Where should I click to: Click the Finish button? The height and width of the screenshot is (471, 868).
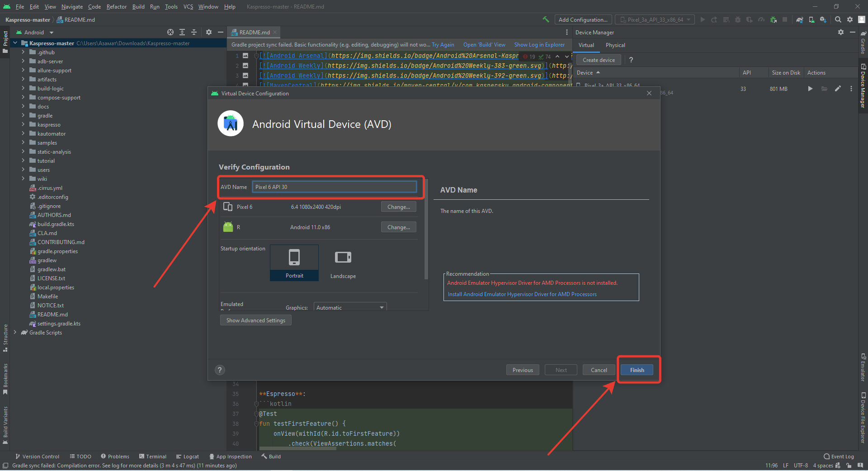pos(637,370)
